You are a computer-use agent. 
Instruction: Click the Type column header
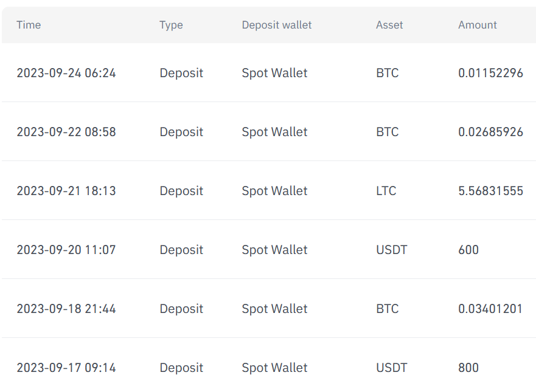pos(171,25)
